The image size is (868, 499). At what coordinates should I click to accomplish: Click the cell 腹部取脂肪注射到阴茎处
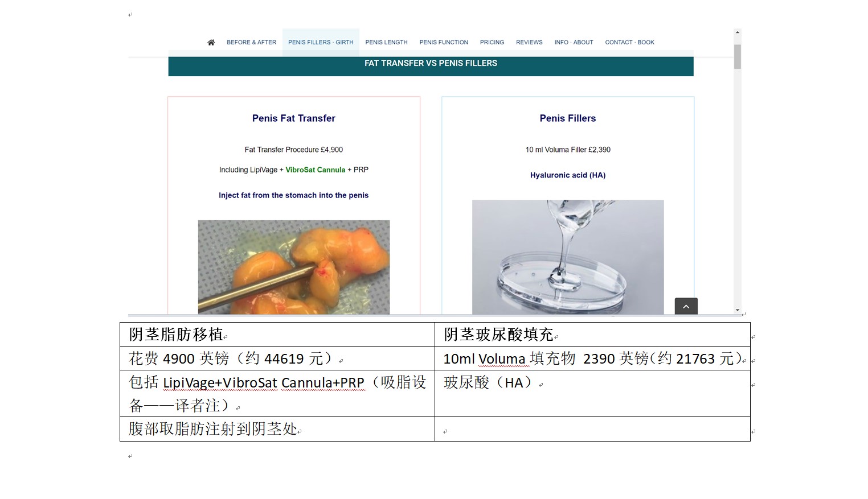pyautogui.click(x=277, y=429)
